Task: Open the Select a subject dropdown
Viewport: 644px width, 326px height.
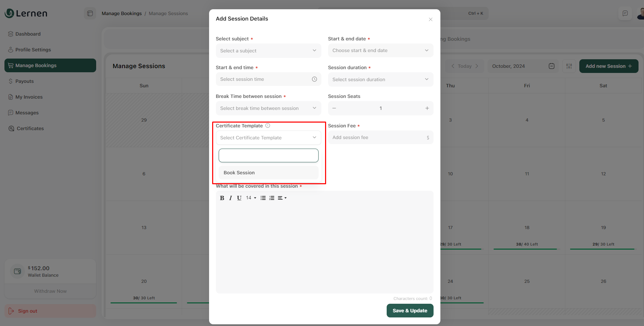Action: coord(268,51)
